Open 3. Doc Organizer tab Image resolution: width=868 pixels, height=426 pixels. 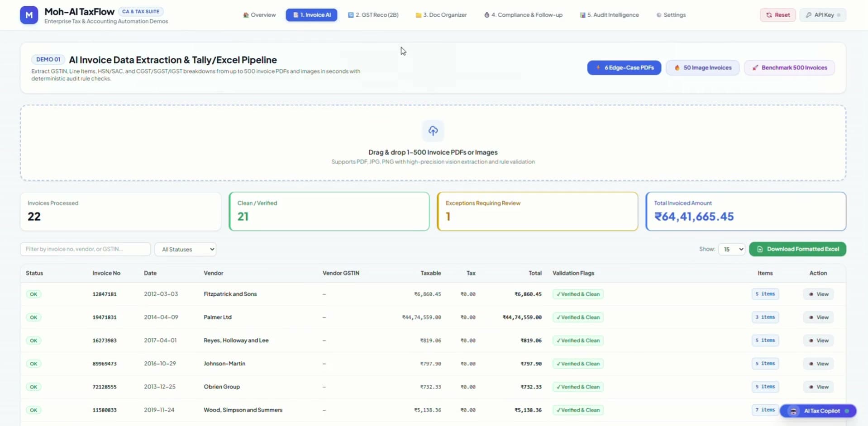[x=441, y=15]
